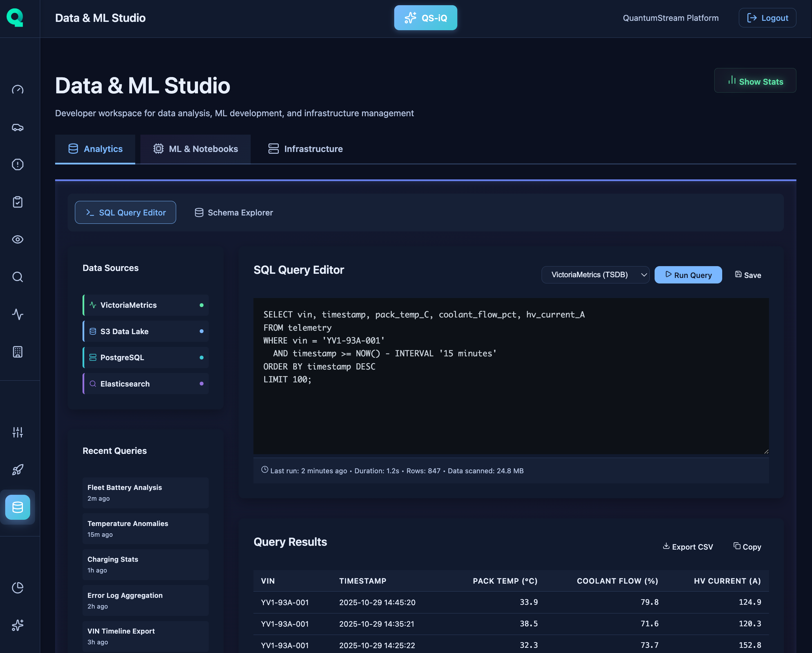Click the clipboard checklist icon in the sidebar
The image size is (812, 653).
tap(17, 202)
